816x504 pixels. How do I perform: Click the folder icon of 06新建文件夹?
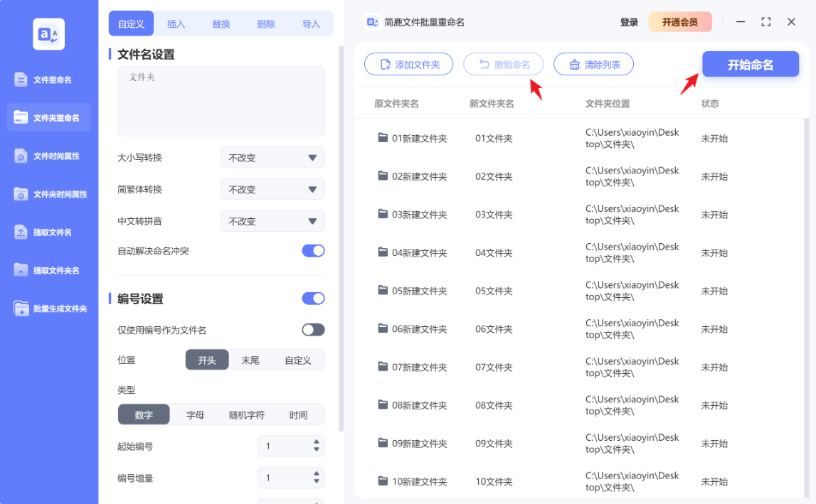click(383, 328)
